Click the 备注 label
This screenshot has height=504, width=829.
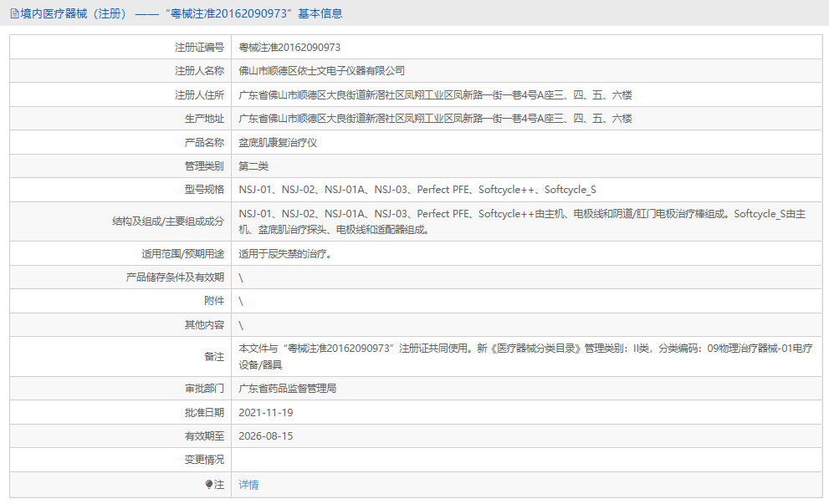coord(214,357)
